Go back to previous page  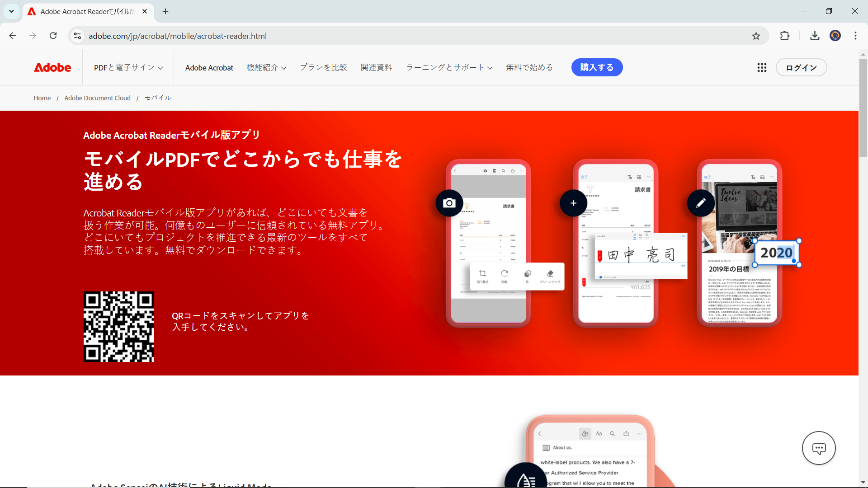point(13,36)
